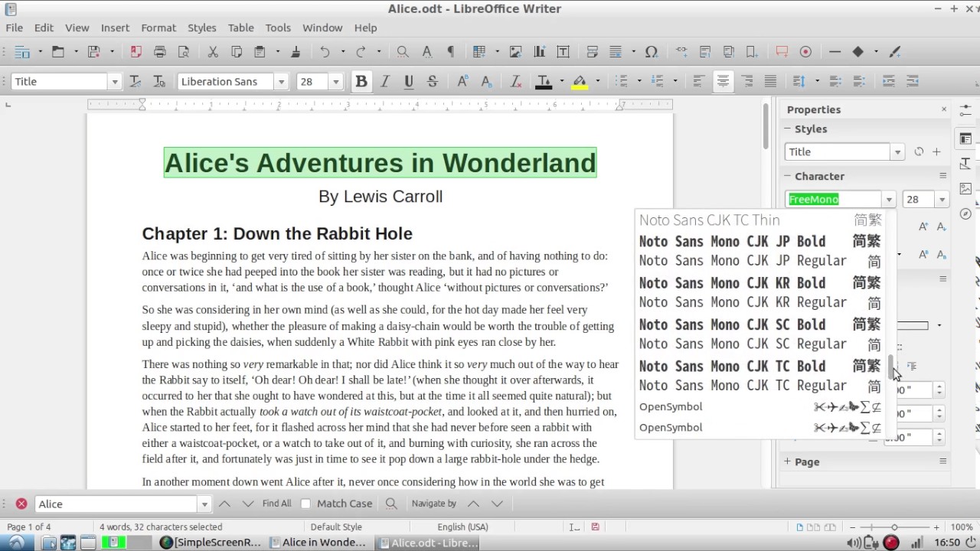The width and height of the screenshot is (980, 551).
Task: Click the Undo arrow icon
Action: pos(325,52)
